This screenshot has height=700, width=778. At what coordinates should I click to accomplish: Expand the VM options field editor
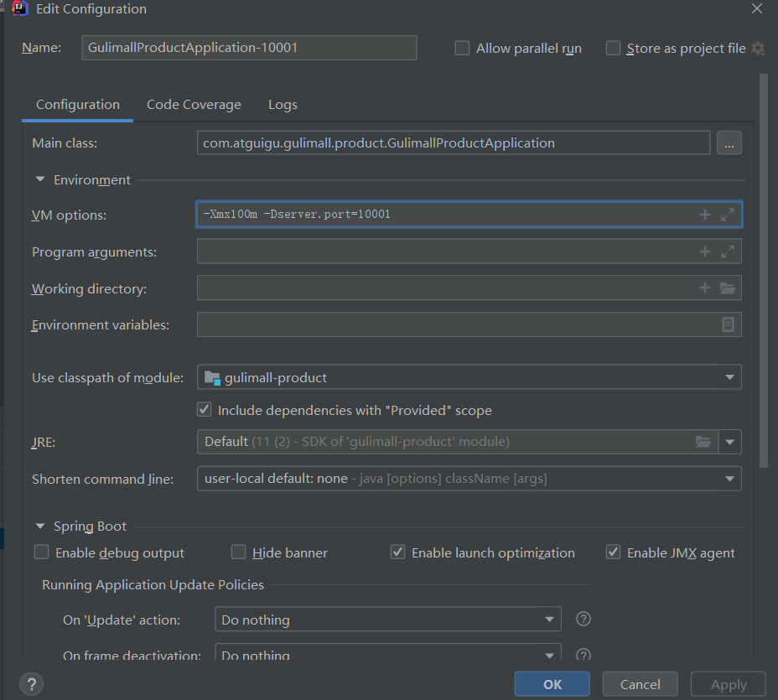coord(728,215)
